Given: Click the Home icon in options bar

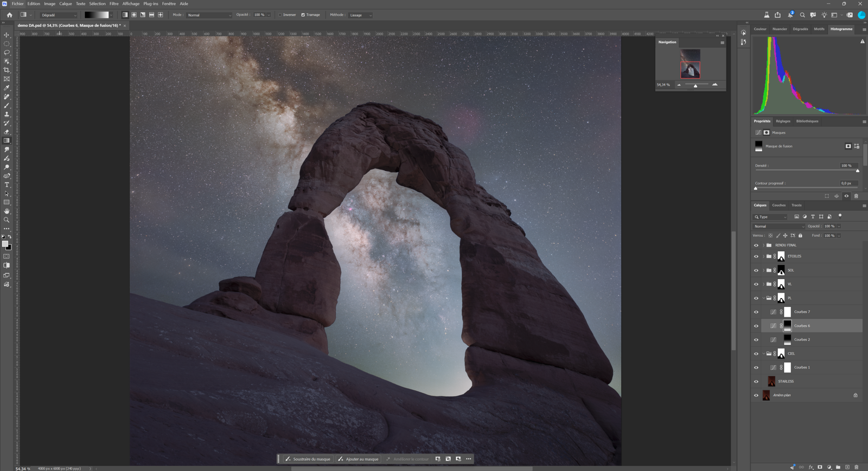Looking at the screenshot, I should tap(9, 15).
